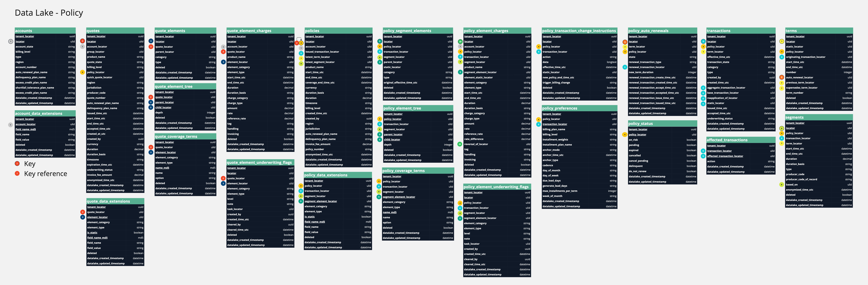
Task: Select cyan marker 6 beside policies issued_transaction_locator
Action: [x=301, y=53]
